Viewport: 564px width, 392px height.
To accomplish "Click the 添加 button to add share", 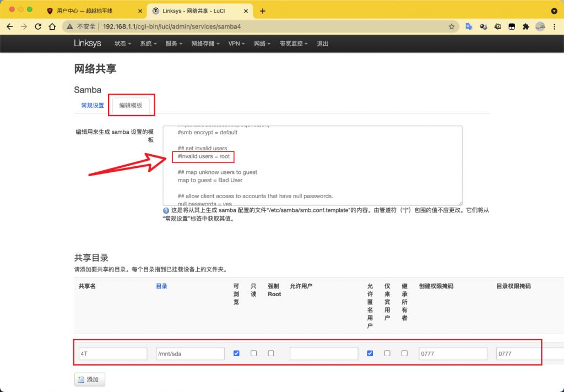I will coord(90,379).
